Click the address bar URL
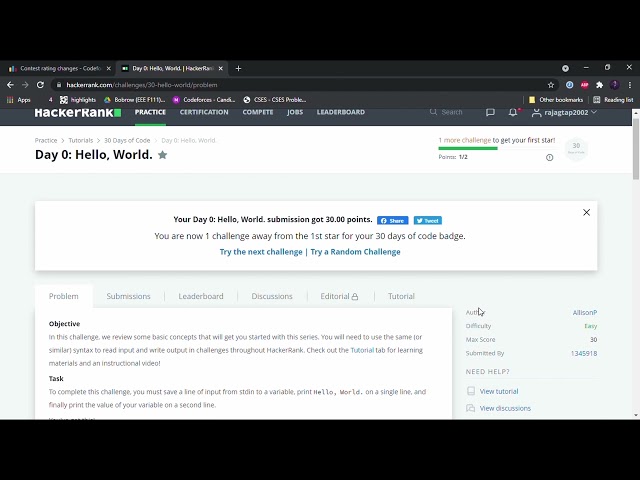The image size is (640, 480). click(142, 85)
